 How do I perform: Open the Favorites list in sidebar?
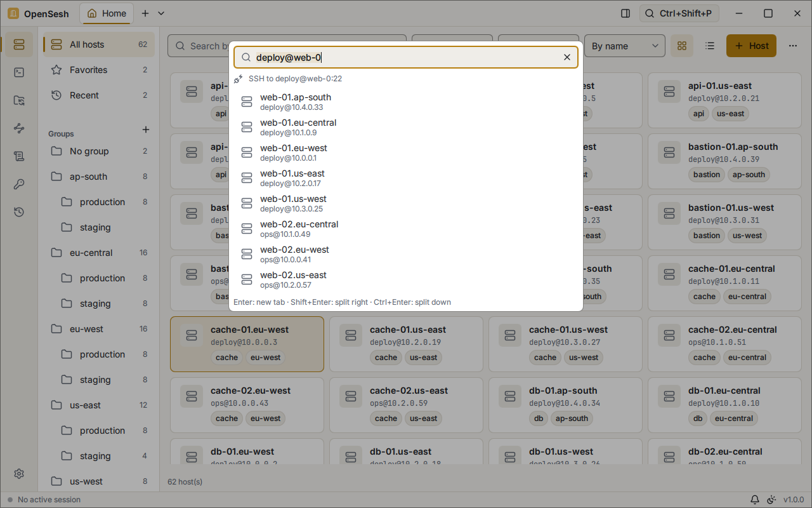(x=99, y=70)
